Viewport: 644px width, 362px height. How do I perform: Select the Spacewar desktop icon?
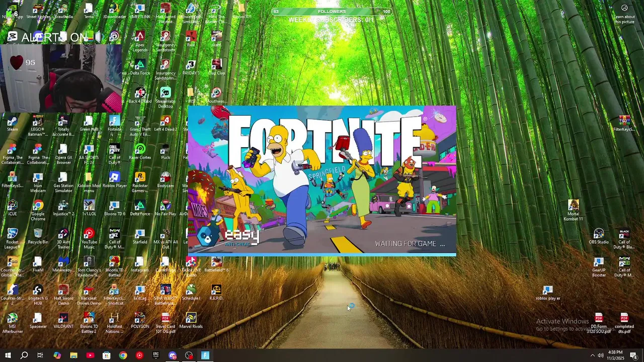click(x=38, y=321)
